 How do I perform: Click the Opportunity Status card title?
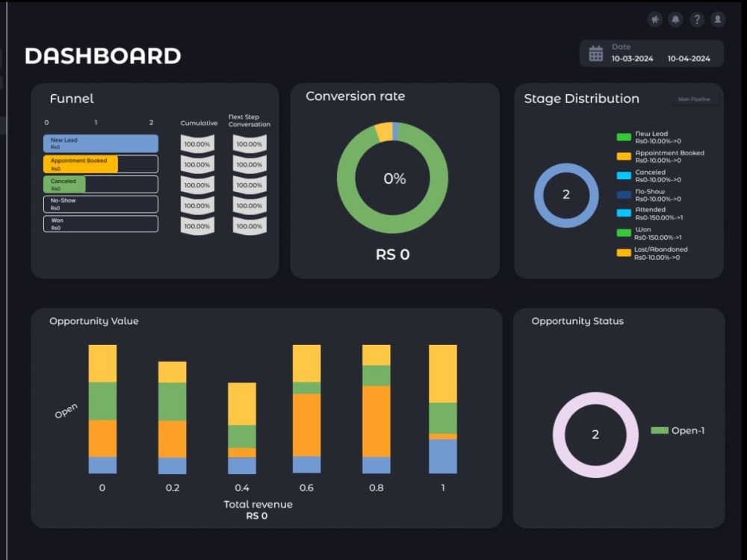pos(577,321)
